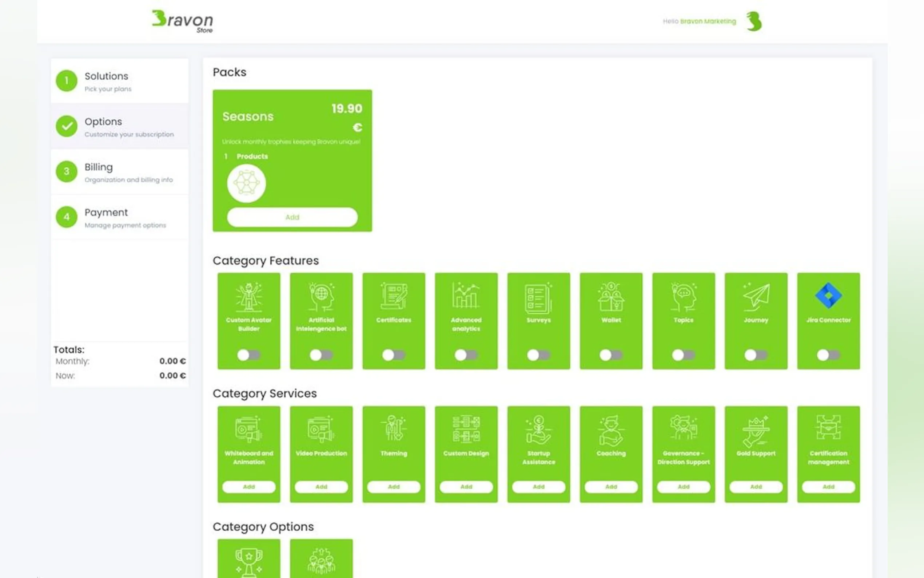The image size is (924, 578).
Task: Add the Video Production service
Action: (321, 487)
